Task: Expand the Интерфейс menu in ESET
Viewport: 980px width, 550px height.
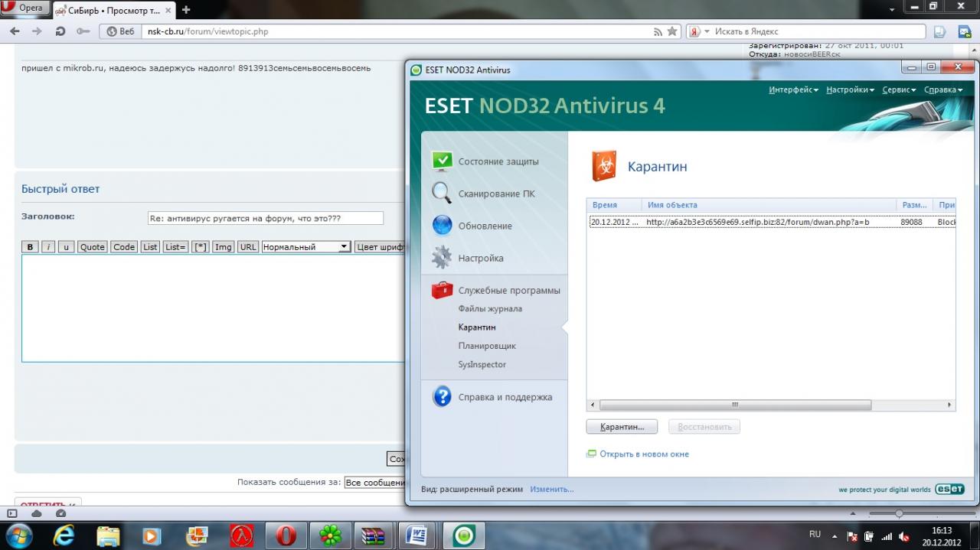Action: click(x=793, y=90)
